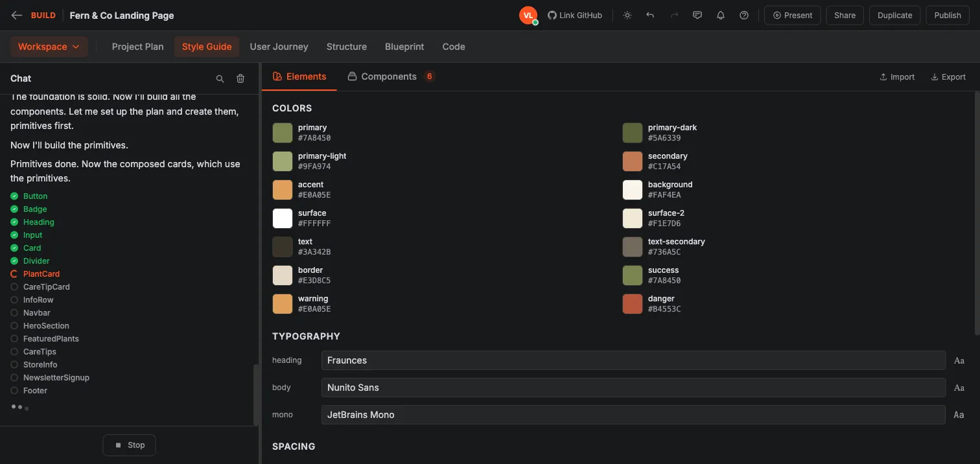Open the notifications bell
The width and height of the screenshot is (980, 464).
[x=721, y=16]
